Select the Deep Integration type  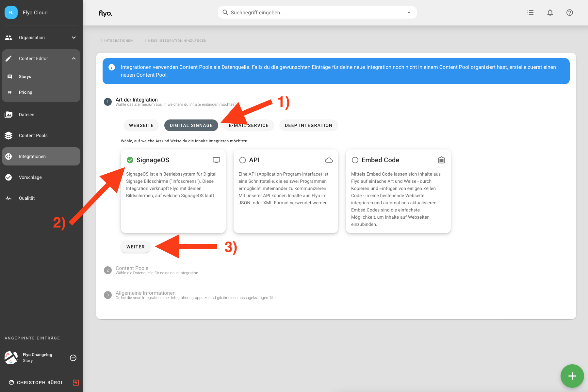[308, 125]
